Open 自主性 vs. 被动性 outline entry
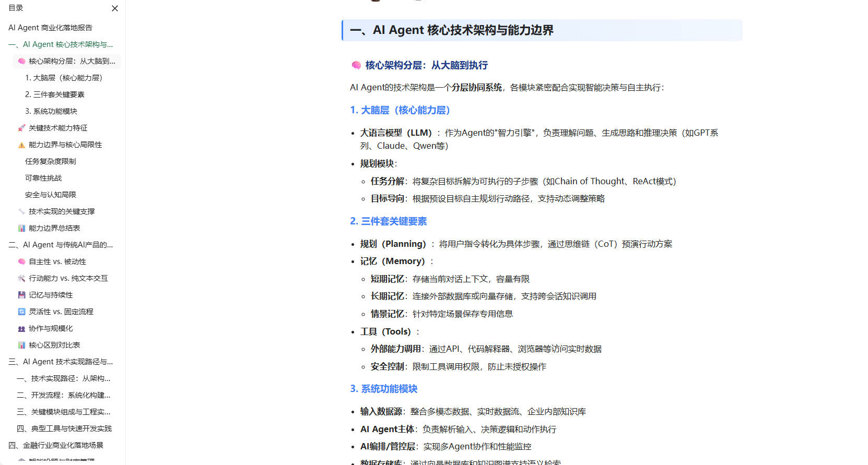868x465 pixels. coord(52,261)
